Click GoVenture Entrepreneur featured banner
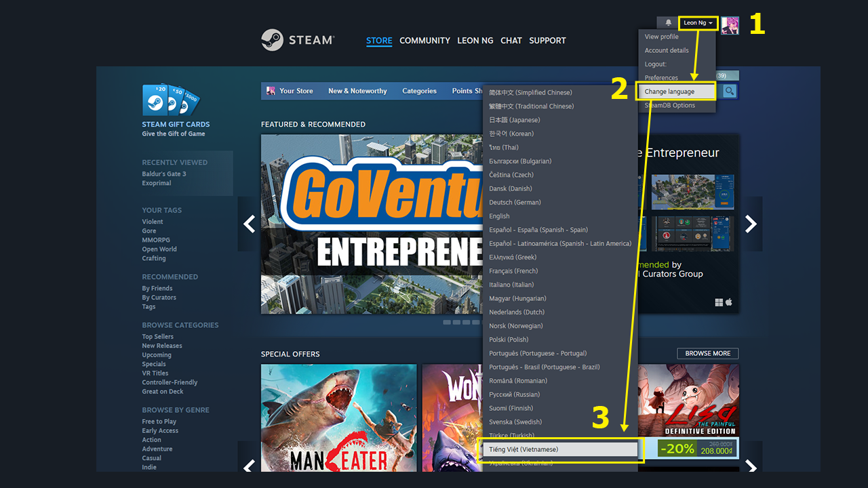The width and height of the screenshot is (868, 488). (x=372, y=224)
